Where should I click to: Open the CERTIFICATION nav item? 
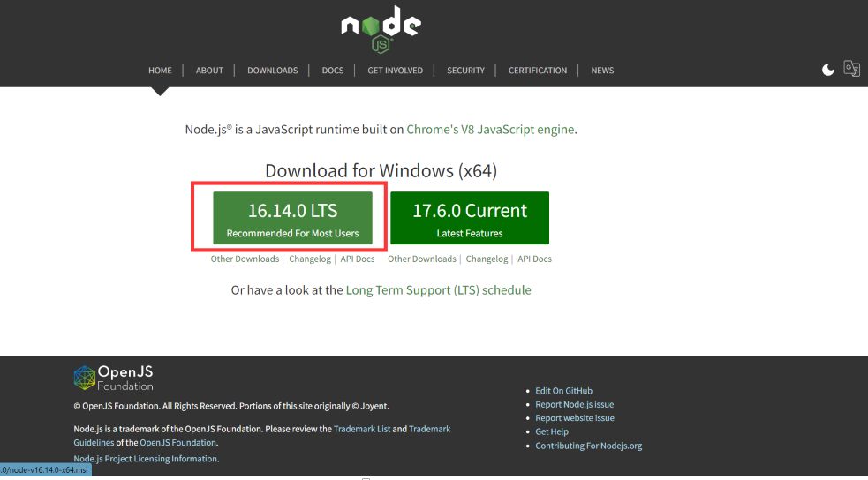tap(538, 71)
